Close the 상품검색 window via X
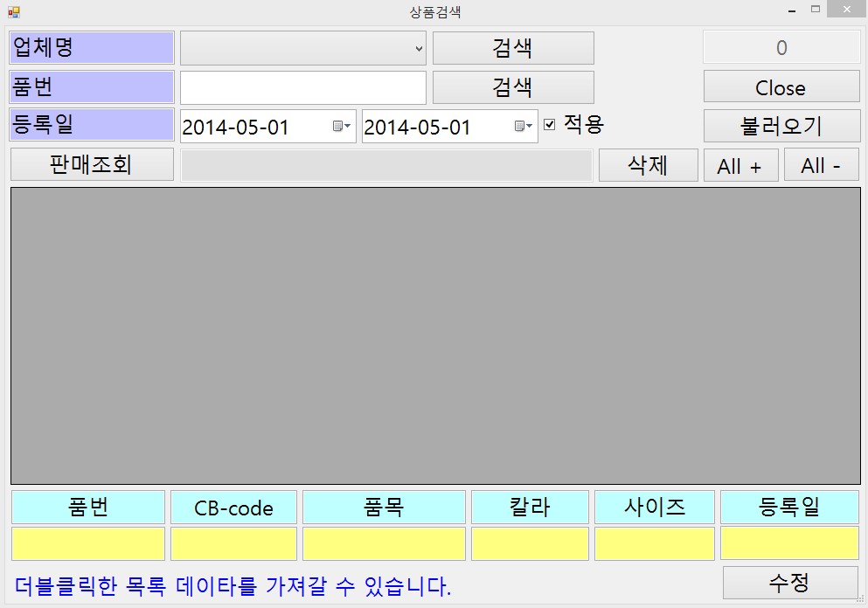 point(846,10)
